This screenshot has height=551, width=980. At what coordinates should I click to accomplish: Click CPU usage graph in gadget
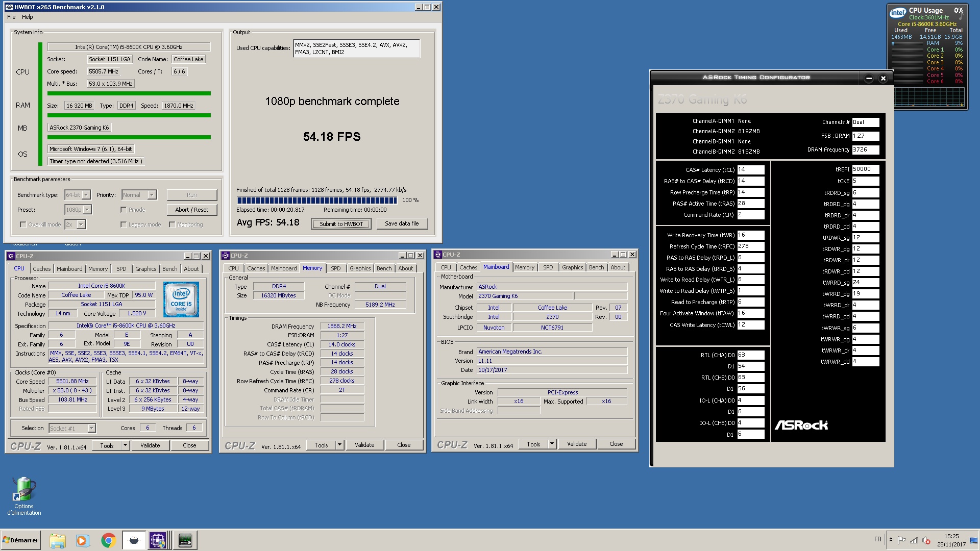point(928,97)
